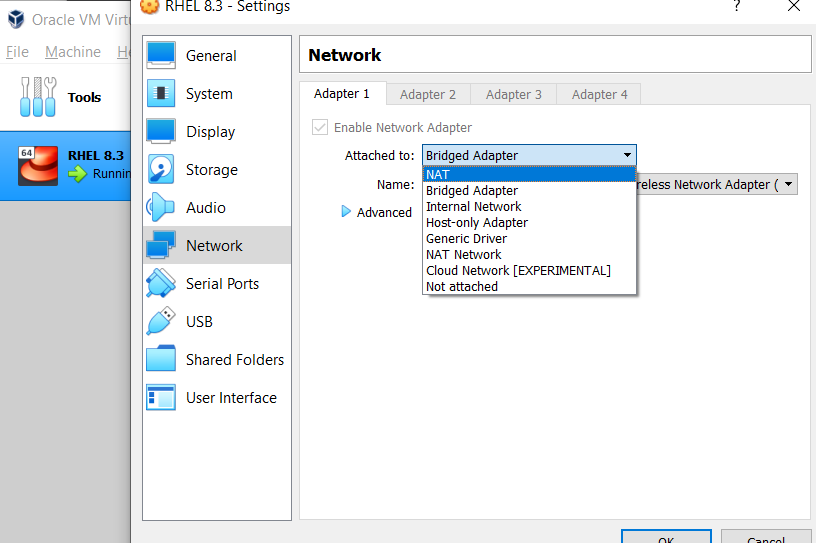
Task: Open the Storage disk icon
Action: [161, 169]
